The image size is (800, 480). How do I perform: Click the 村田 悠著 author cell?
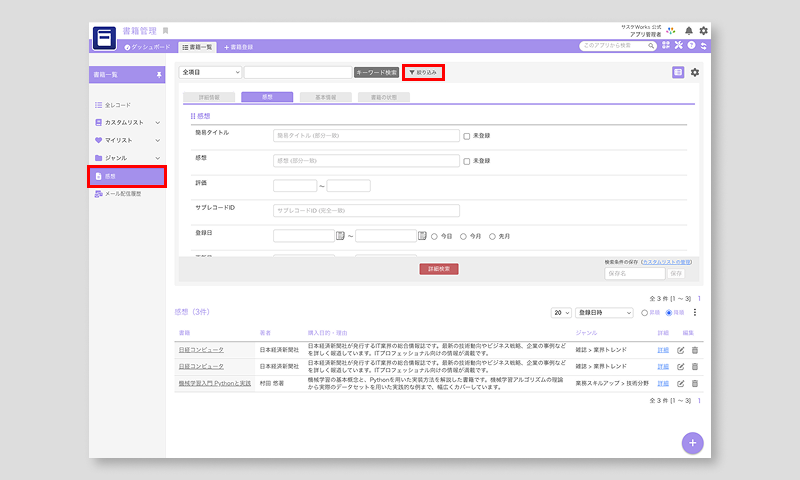coord(272,383)
